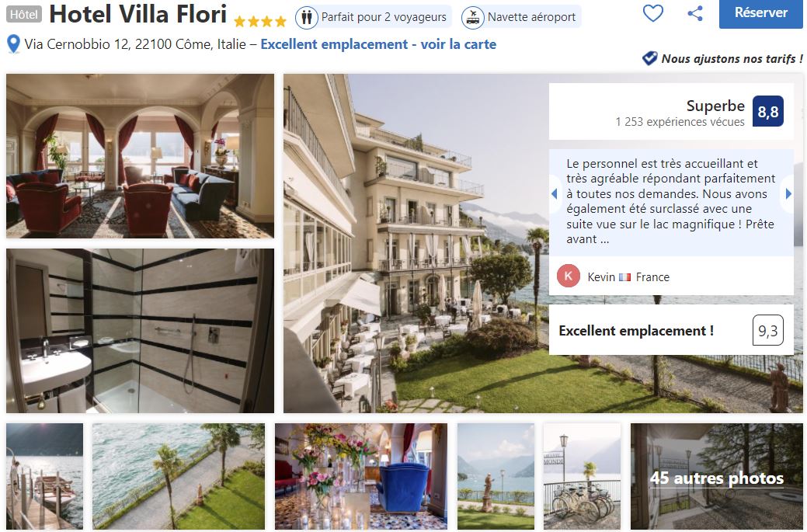This screenshot has height=532, width=807.
Task: Open the 45 autres photos thumbnail
Action: [x=716, y=476]
